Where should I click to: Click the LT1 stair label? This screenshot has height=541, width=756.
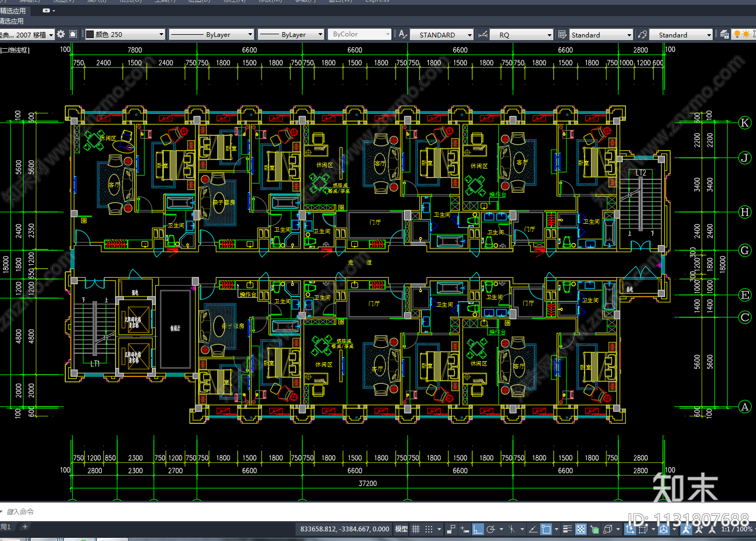(x=95, y=364)
